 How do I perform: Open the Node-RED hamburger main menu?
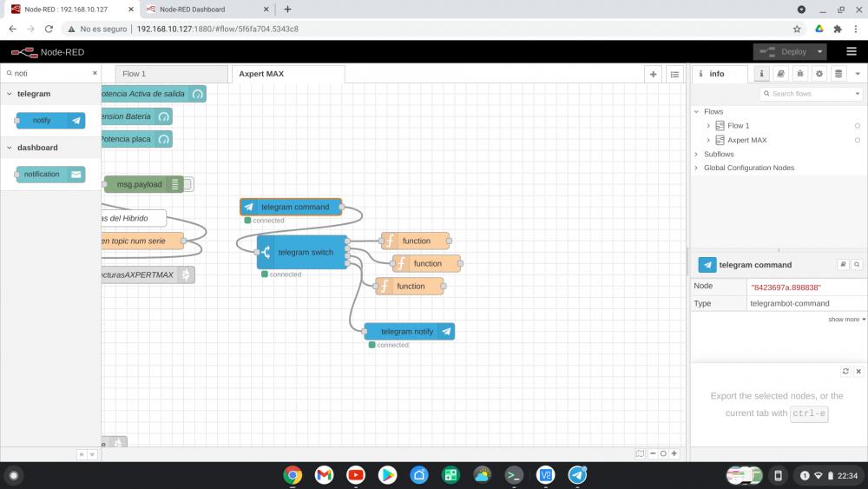tap(852, 51)
